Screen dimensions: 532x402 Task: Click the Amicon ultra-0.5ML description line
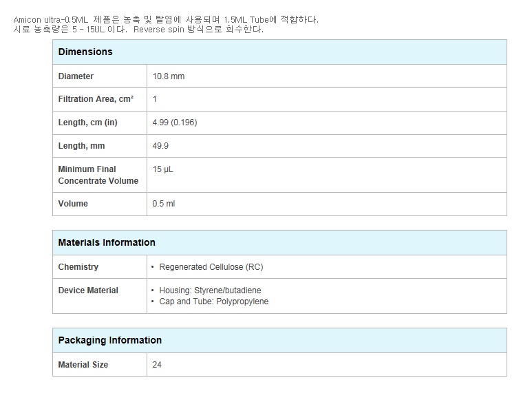pyautogui.click(x=166, y=20)
